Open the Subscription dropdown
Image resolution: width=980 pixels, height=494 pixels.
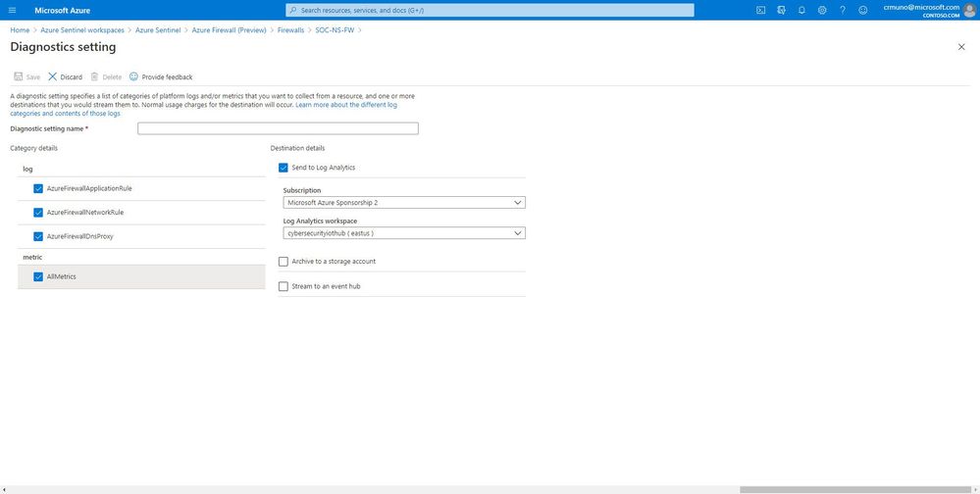pos(404,202)
